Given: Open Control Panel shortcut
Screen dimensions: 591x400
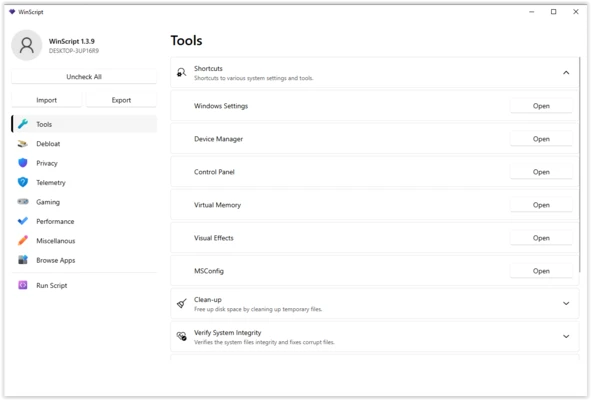Looking at the screenshot, I should [x=541, y=172].
